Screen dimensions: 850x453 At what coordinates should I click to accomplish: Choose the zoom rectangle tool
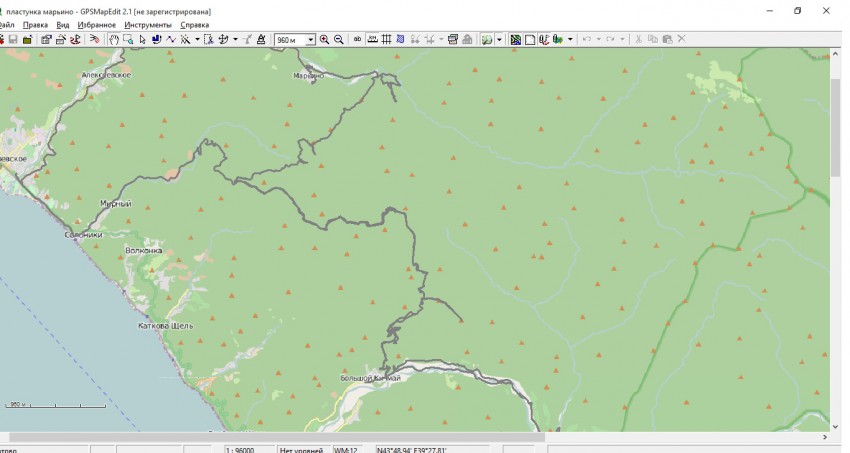128,40
